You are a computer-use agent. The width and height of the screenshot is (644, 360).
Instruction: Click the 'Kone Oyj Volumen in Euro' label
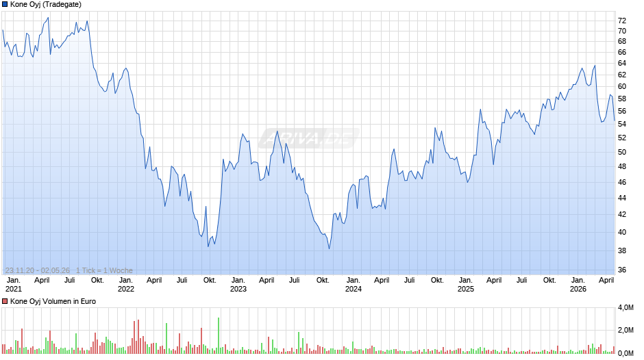click(53, 301)
